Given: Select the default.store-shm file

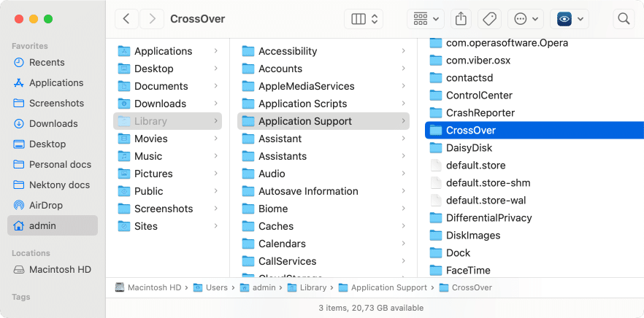Looking at the screenshot, I should [534, 182].
